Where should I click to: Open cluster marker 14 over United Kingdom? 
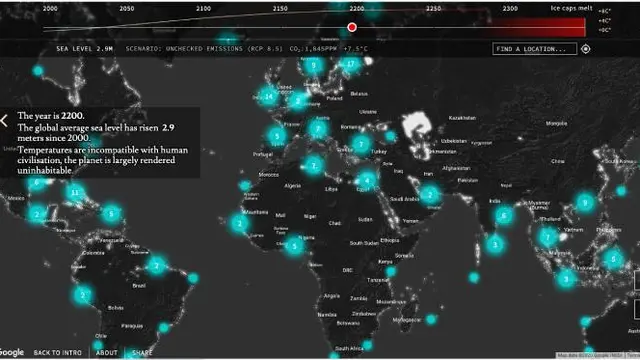click(x=269, y=97)
